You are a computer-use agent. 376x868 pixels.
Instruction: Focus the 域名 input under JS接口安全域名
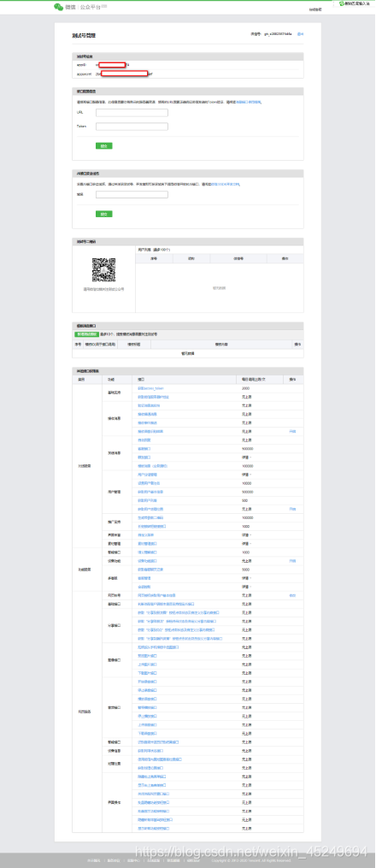[x=132, y=194]
